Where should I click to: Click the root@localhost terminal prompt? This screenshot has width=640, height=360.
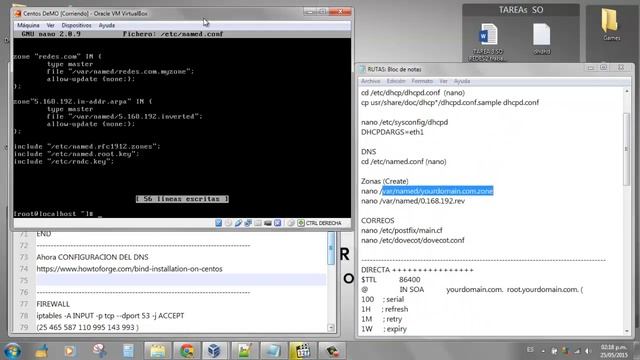coord(53,213)
